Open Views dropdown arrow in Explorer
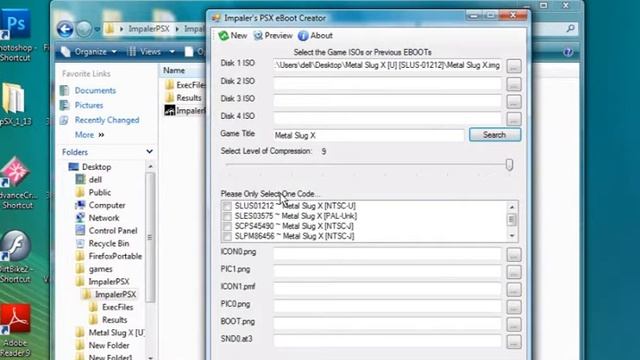This screenshot has height=360, width=640. click(172, 51)
